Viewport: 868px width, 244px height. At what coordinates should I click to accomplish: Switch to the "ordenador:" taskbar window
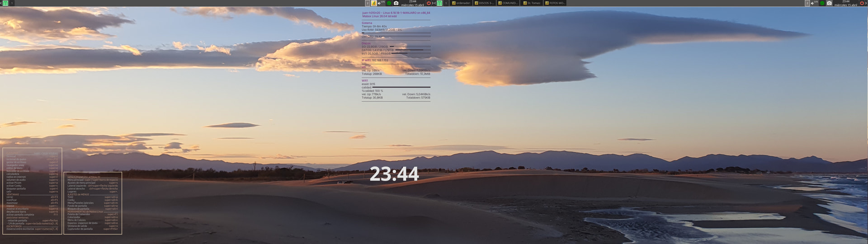(x=462, y=3)
